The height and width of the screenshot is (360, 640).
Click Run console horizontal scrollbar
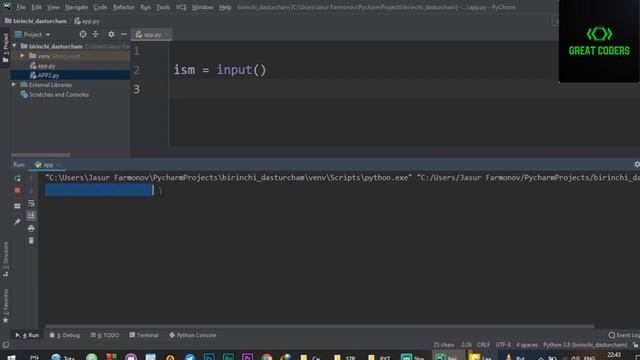[x=320, y=326]
